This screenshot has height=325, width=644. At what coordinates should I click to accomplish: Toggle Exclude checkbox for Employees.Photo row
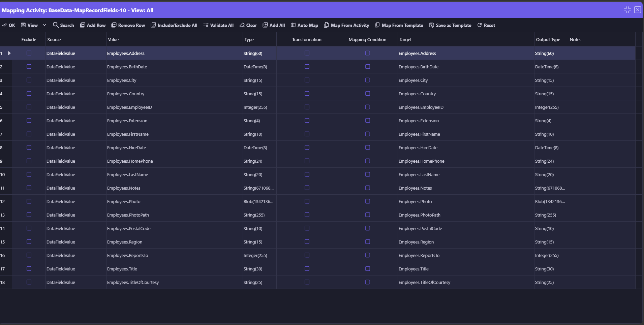(x=29, y=201)
